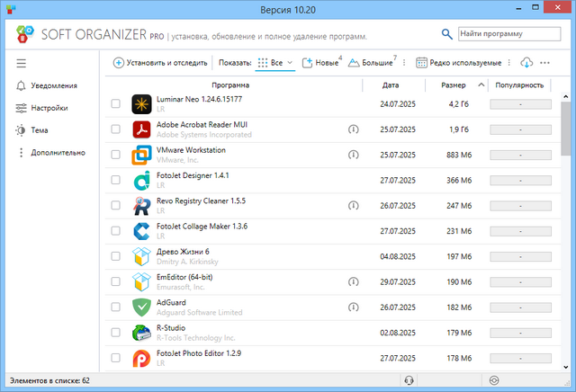Click the info icon on the AdGuard row
Image resolution: width=576 pixels, height=392 pixels.
pyautogui.click(x=353, y=307)
